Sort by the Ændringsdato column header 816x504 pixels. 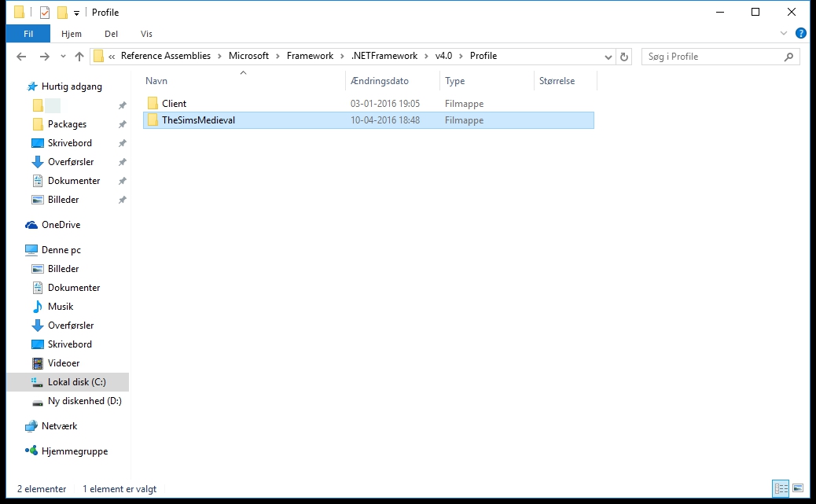[380, 81]
